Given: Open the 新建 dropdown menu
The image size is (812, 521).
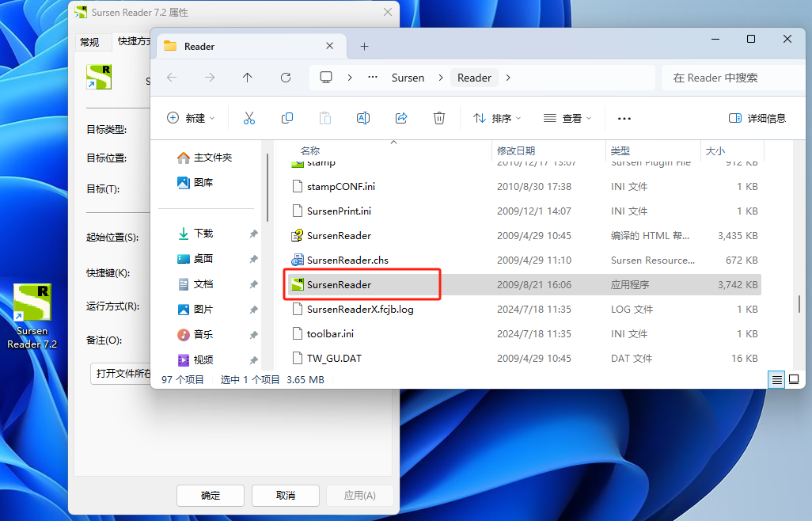Looking at the screenshot, I should (x=191, y=118).
